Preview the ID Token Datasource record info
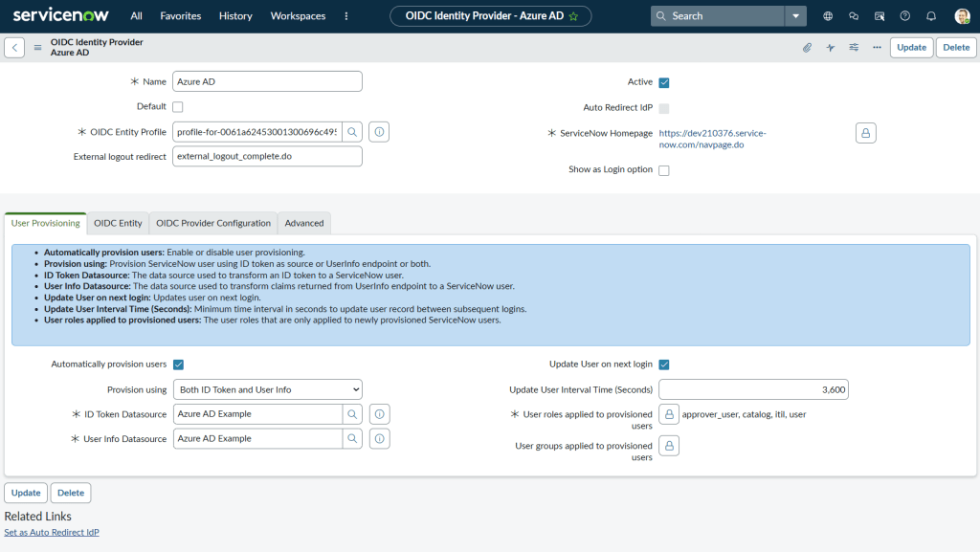This screenshot has width=980, height=552. click(x=379, y=414)
